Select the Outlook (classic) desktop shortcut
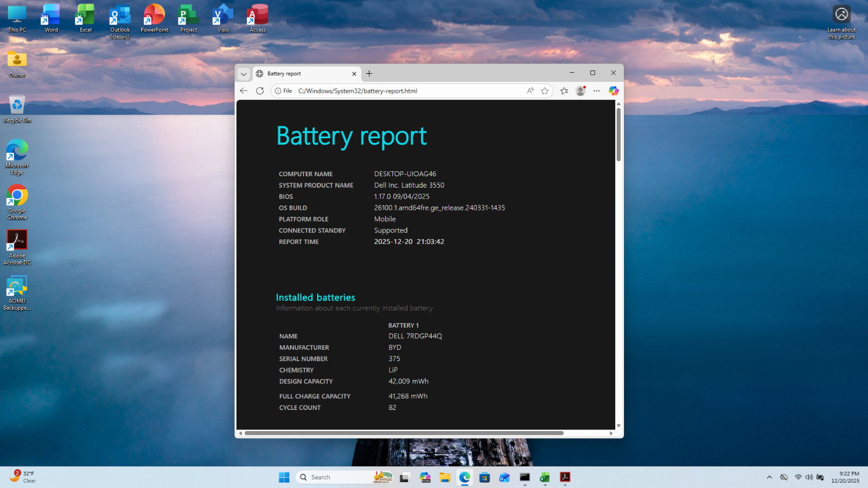The height and width of the screenshot is (488, 868). coord(120,22)
